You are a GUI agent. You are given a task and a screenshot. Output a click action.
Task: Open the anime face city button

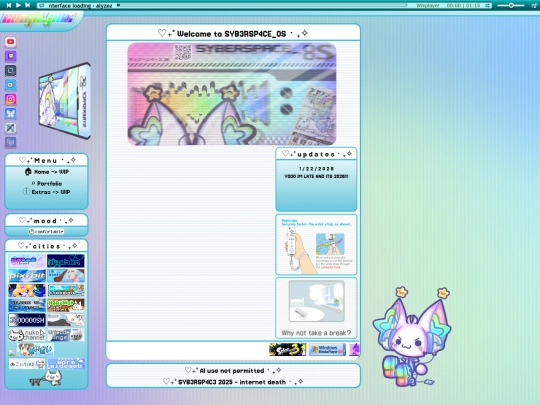(35, 350)
